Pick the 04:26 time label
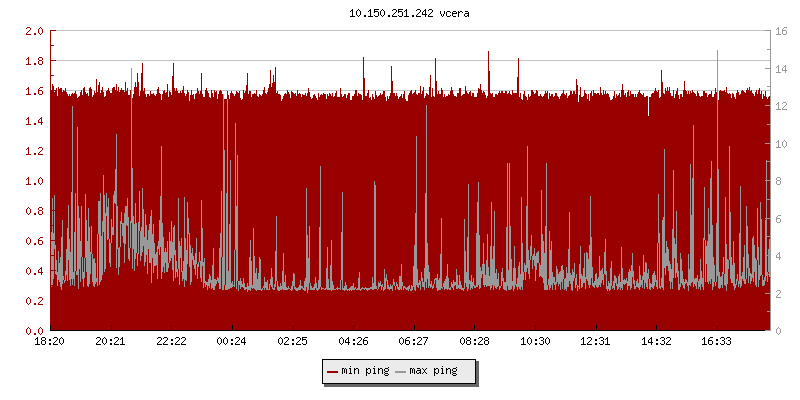800x400 pixels. click(353, 341)
